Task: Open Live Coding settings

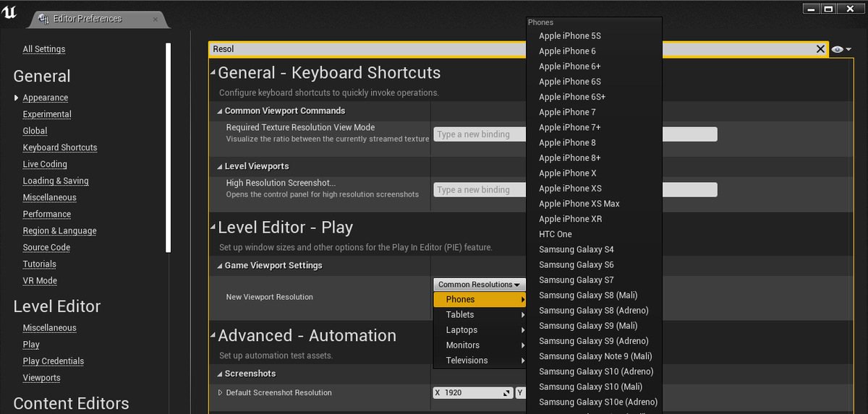Action: point(45,164)
